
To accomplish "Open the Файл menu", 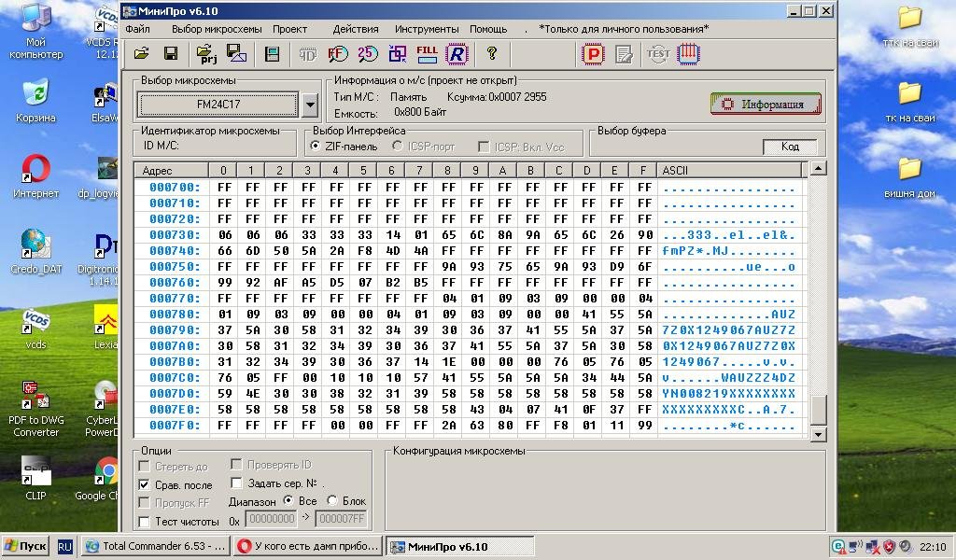I will point(137,29).
